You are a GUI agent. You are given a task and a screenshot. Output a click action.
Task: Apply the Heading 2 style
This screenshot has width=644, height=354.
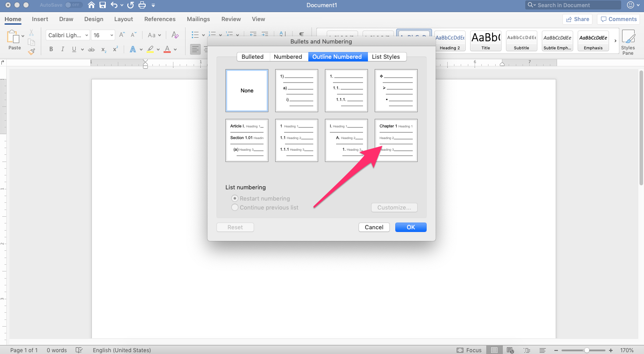450,41
